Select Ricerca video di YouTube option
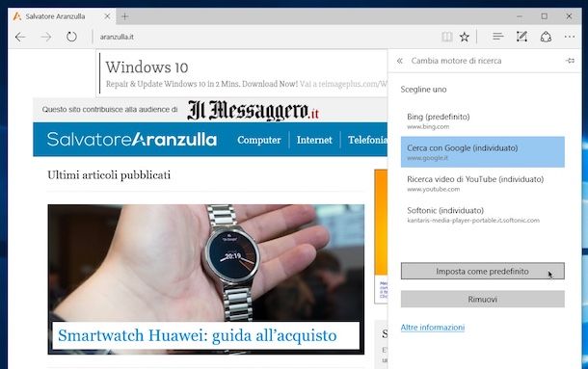 482,183
